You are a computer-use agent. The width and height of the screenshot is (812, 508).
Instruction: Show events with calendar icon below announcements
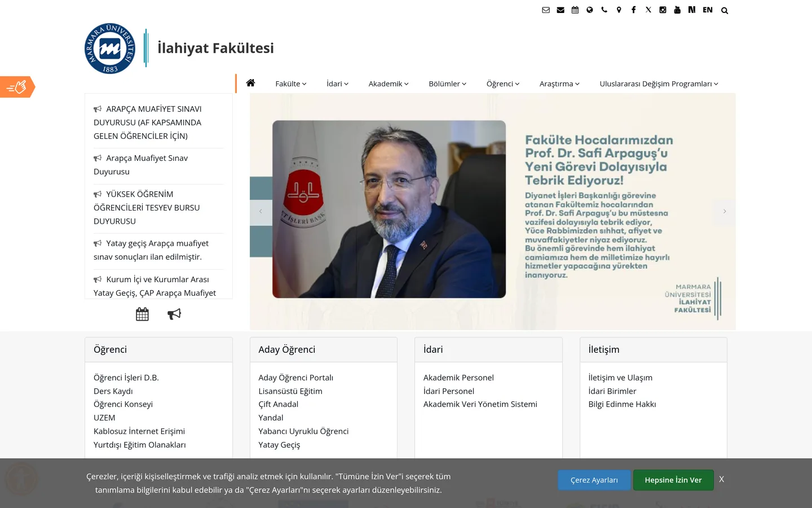coord(142,314)
